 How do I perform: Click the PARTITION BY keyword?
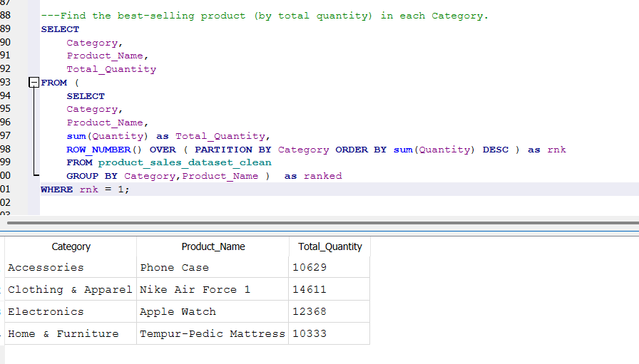point(233,150)
